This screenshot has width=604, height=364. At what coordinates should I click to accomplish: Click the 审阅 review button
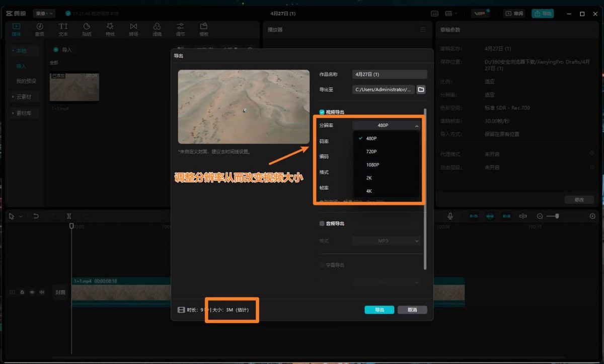tap(514, 14)
